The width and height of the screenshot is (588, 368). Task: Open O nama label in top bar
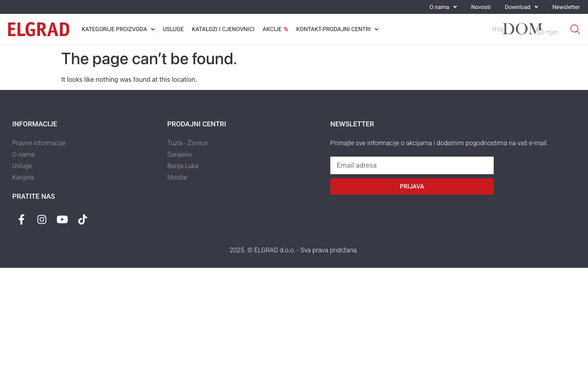click(x=439, y=7)
